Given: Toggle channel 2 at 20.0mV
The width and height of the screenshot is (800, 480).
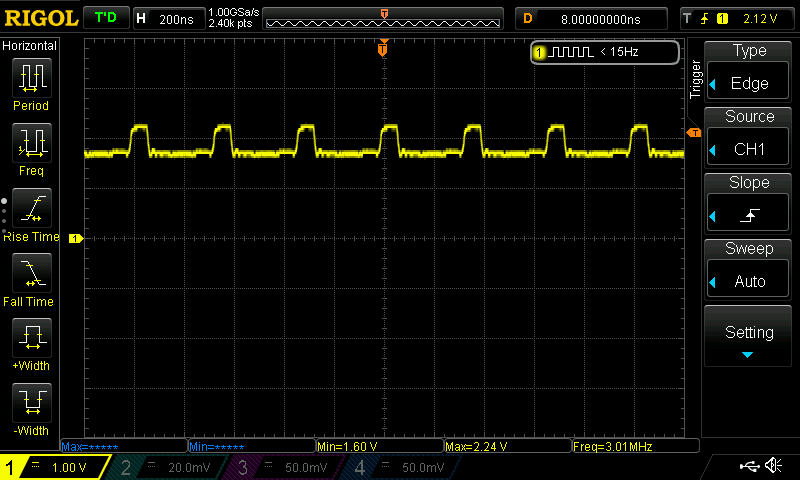Looking at the screenshot, I should [x=170, y=467].
